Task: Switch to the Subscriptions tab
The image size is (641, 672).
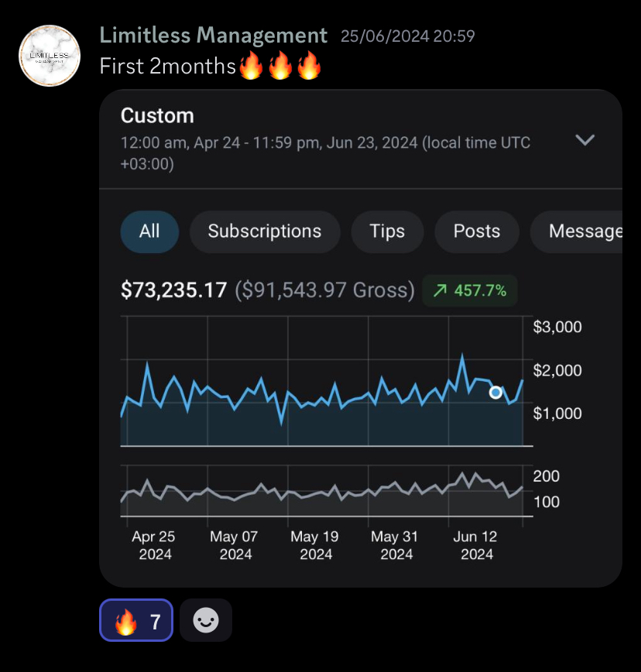Action: [x=265, y=231]
